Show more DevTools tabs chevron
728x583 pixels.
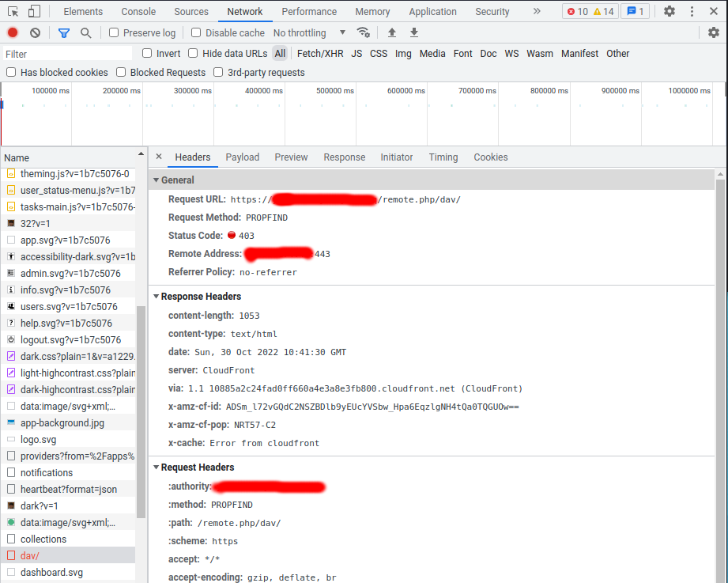tap(537, 11)
